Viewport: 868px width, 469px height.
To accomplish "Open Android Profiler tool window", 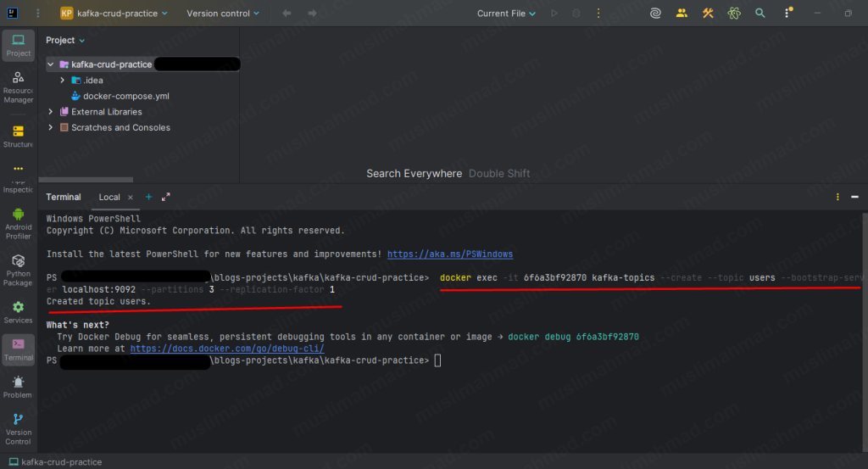I will tap(19, 224).
